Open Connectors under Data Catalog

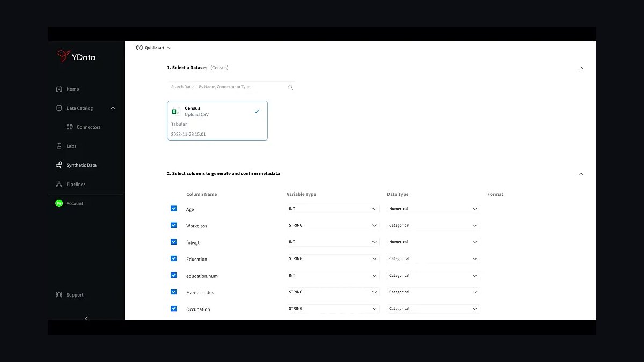pyautogui.click(x=89, y=127)
